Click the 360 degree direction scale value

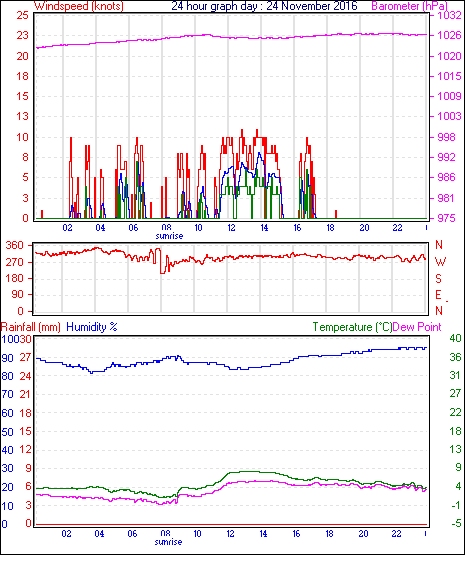point(15,246)
